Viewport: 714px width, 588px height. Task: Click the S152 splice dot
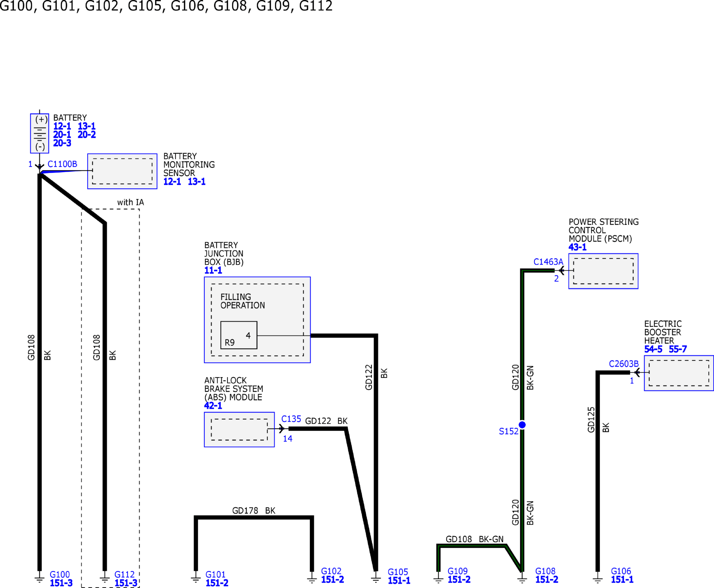coord(522,425)
